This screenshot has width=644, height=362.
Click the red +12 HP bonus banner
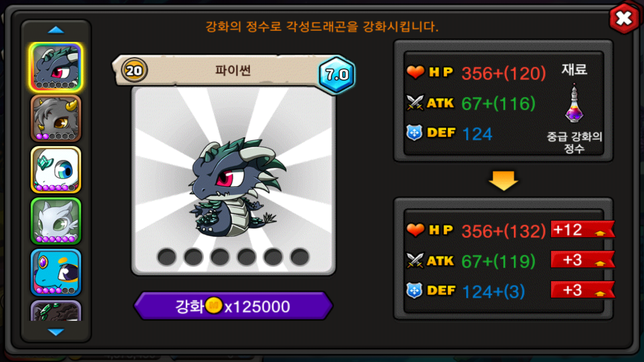point(583,230)
